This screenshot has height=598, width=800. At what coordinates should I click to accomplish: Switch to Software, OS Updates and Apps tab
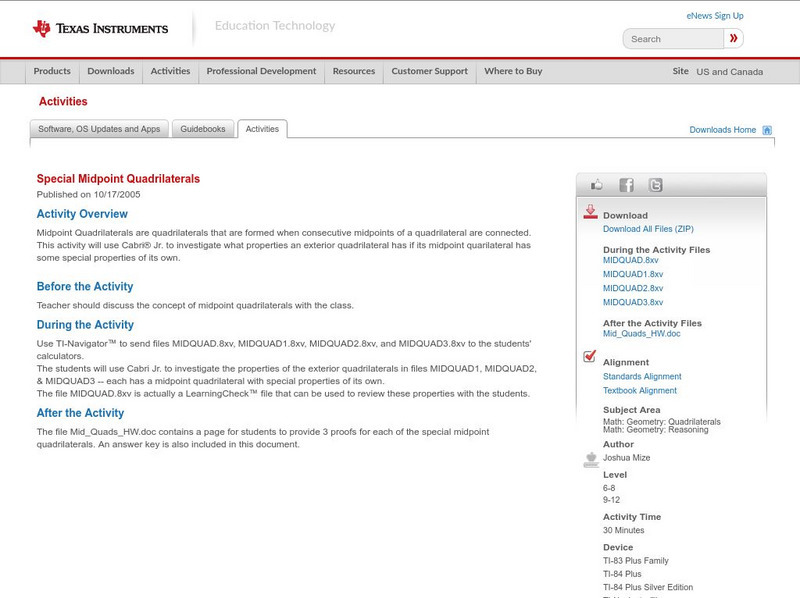[x=99, y=129]
